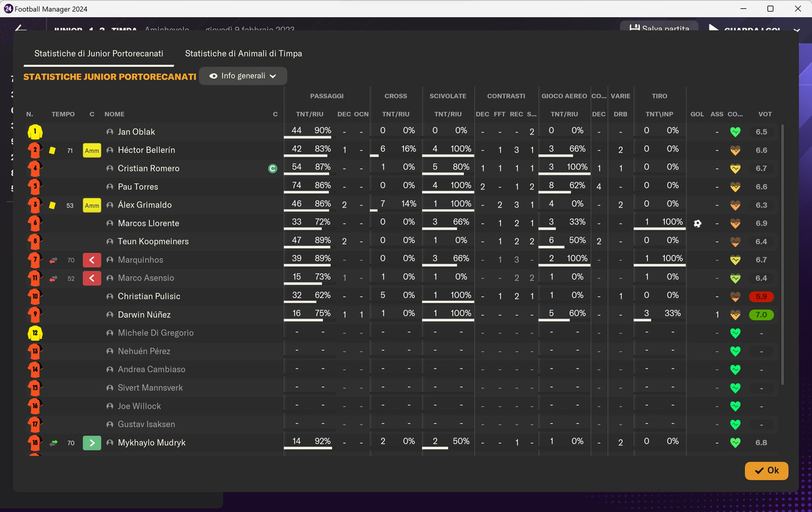Click Marco Asensio substituted-off red arrow badge
This screenshot has height=512, width=812.
(92, 278)
